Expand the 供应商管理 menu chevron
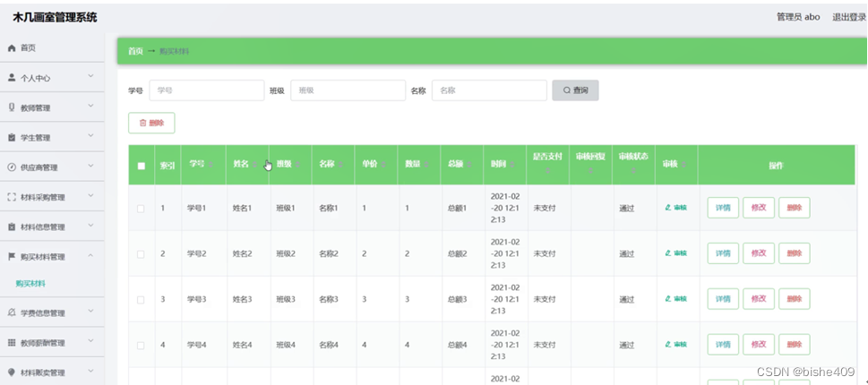This screenshot has height=385, width=868. pos(90,166)
